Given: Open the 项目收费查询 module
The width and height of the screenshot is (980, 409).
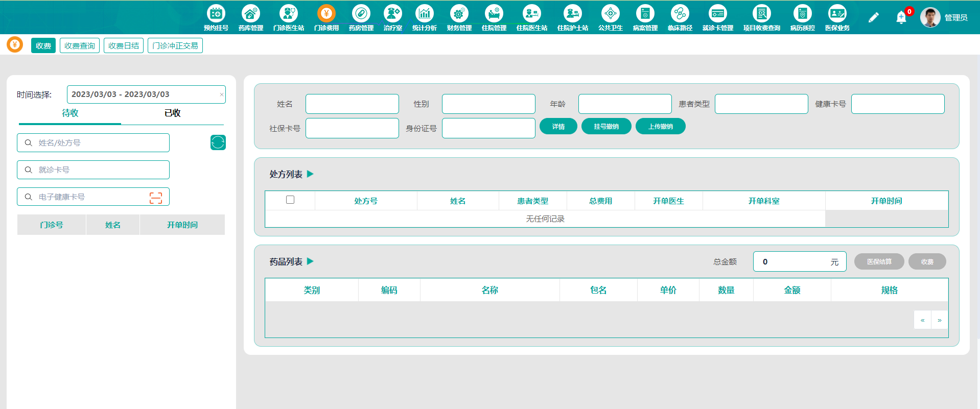Looking at the screenshot, I should pyautogui.click(x=761, y=18).
